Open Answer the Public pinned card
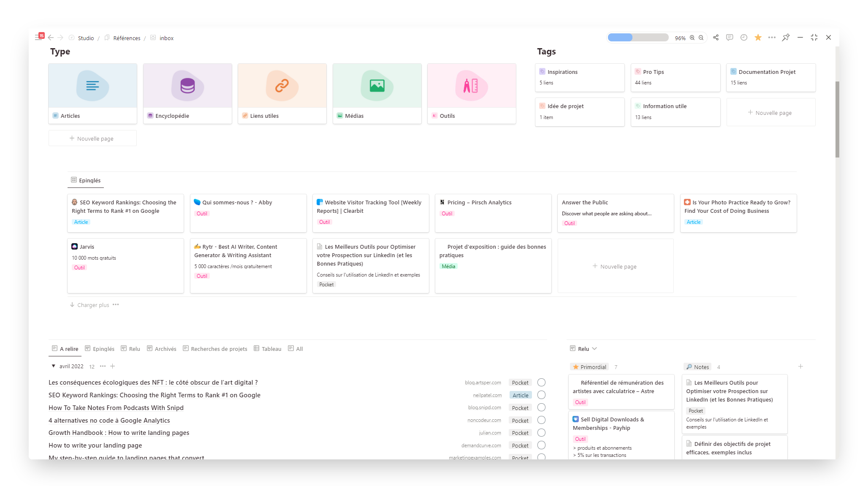The height and width of the screenshot is (486, 868). (616, 213)
